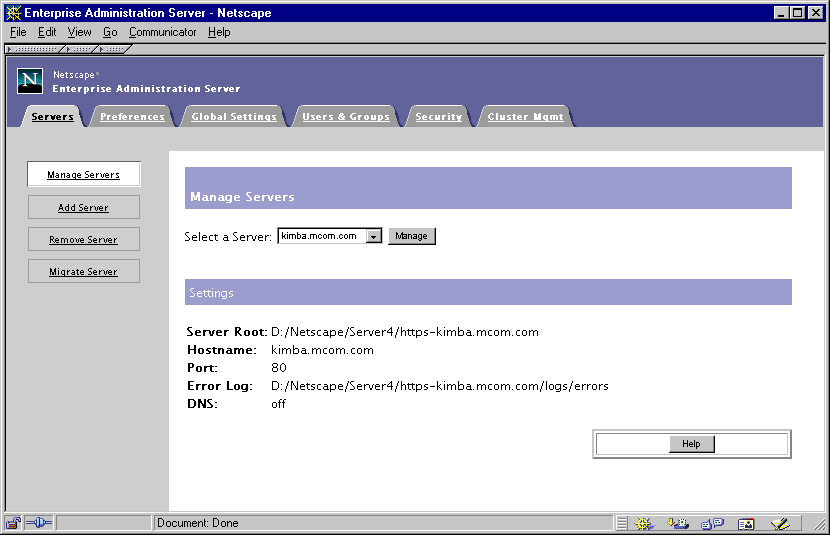830x535 pixels.
Task: Open the Edit menu
Action: pos(47,32)
